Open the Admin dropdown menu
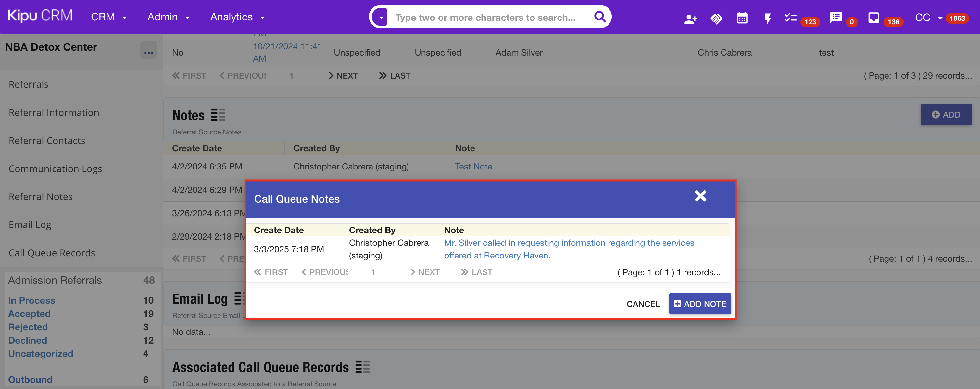This screenshot has width=980, height=389. click(x=168, y=17)
